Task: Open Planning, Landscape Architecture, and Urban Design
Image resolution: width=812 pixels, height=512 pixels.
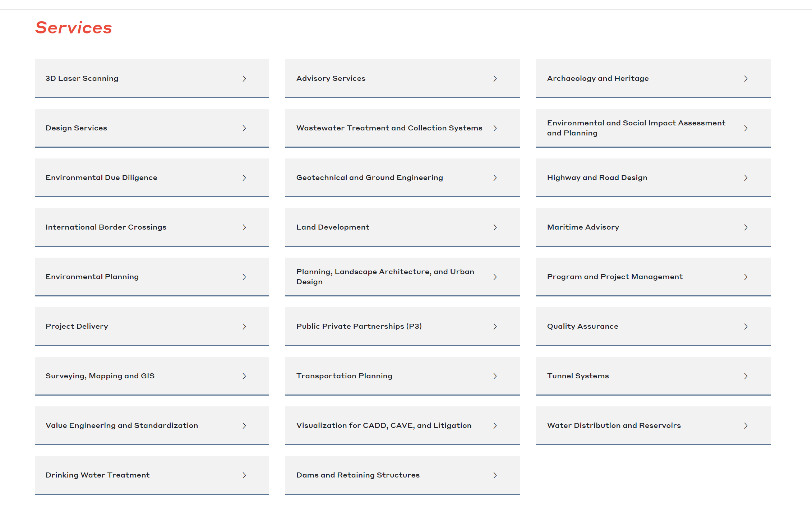Action: 402,277
